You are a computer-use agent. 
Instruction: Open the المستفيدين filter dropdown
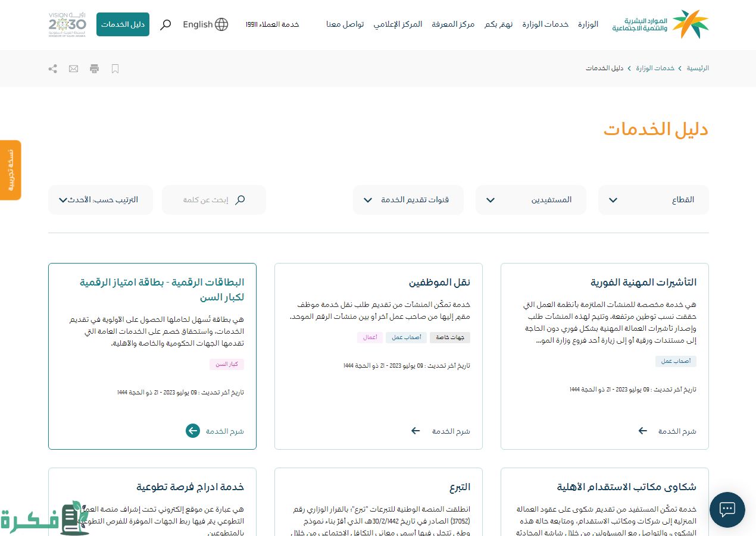click(530, 200)
